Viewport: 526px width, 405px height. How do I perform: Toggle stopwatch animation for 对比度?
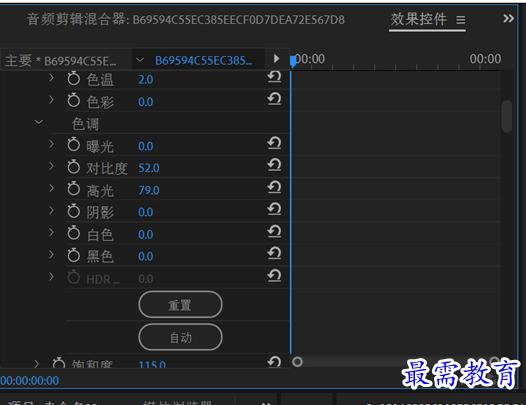pos(73,167)
